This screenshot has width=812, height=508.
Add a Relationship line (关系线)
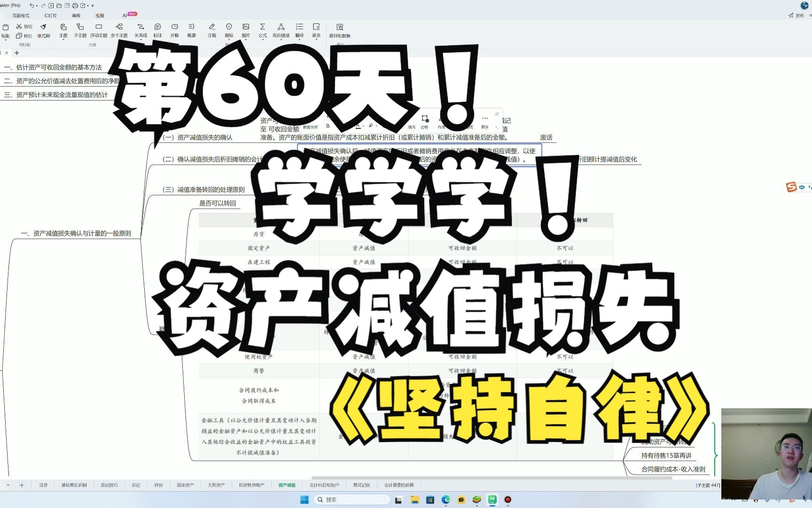[141, 30]
